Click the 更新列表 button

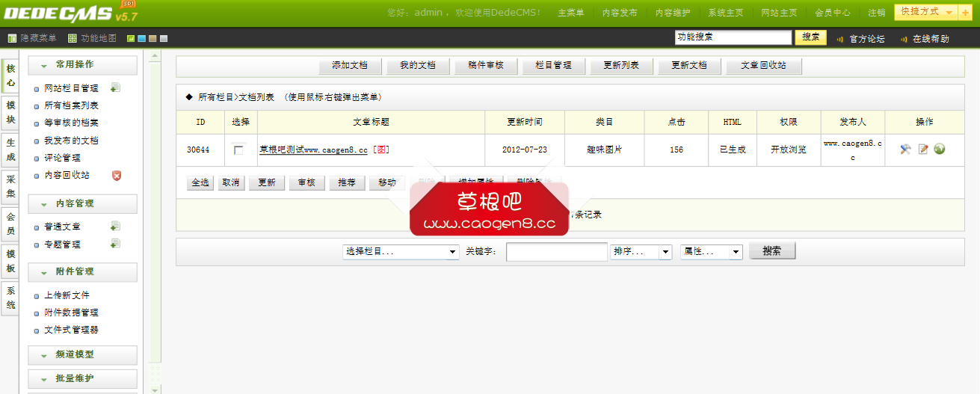click(x=621, y=66)
